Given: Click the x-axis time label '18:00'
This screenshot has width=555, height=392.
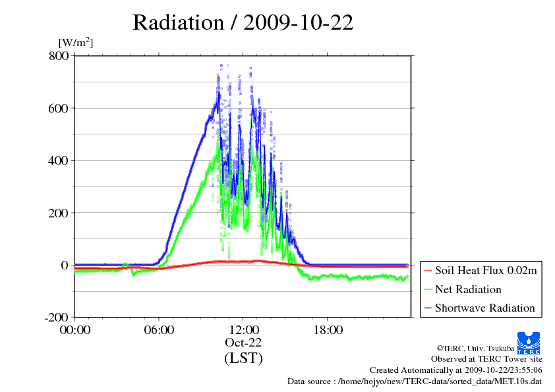Looking at the screenshot, I should pyautogui.click(x=328, y=330).
